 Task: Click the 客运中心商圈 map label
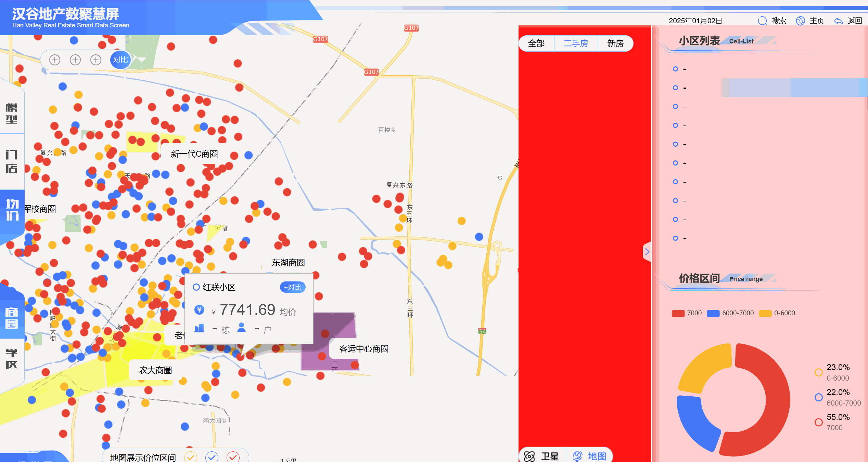364,349
